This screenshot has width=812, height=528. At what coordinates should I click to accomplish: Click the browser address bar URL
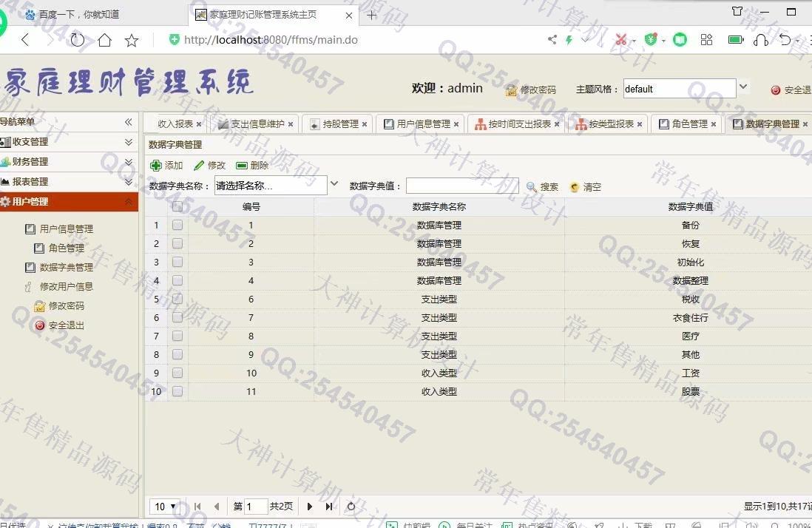[x=271, y=40]
